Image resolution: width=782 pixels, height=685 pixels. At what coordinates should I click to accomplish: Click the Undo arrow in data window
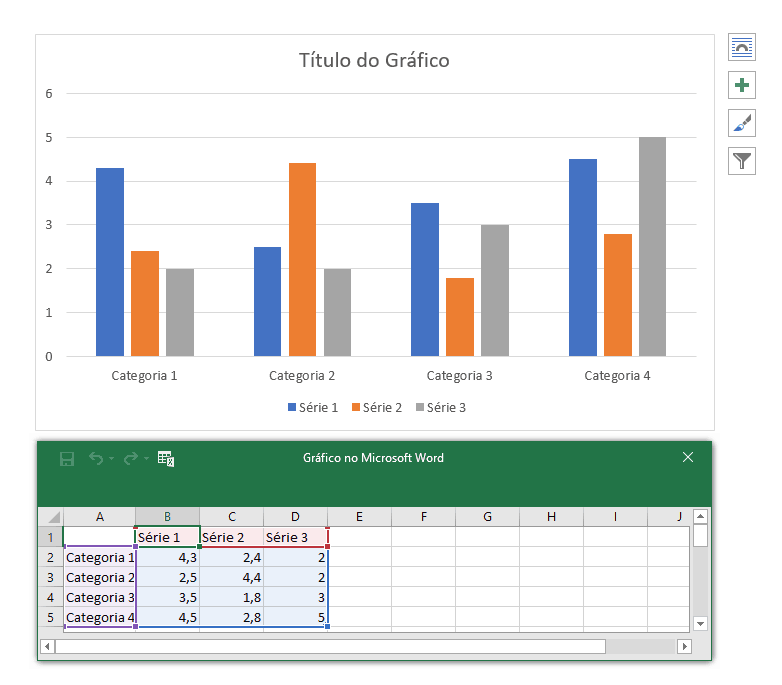[96, 459]
